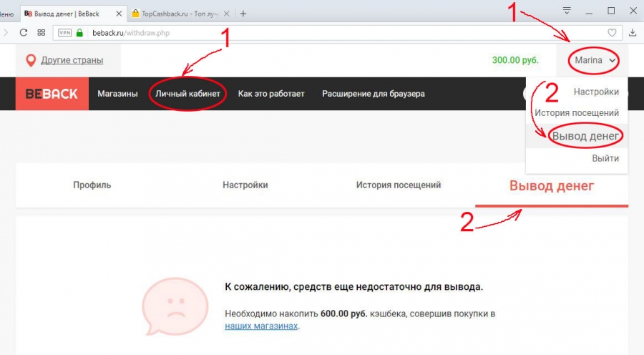Toggle the VPN badge in address bar

click(64, 33)
